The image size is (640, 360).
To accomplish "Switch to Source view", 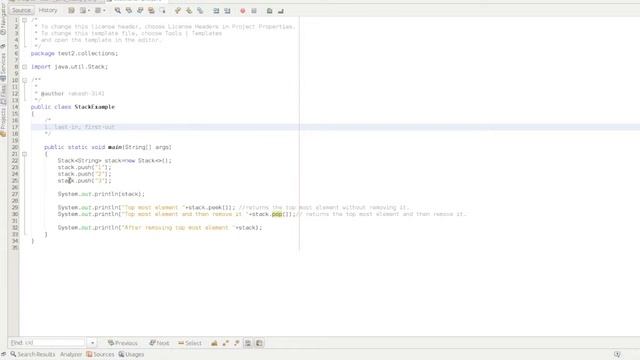I will 21,10.
